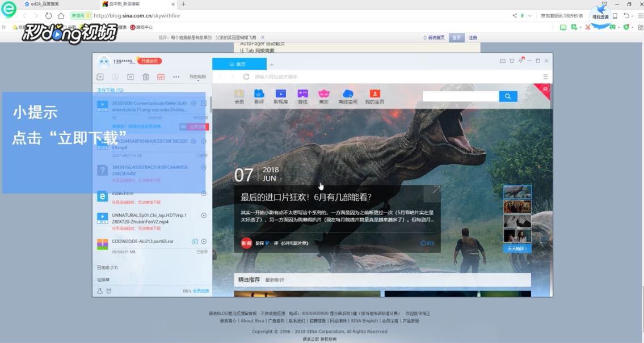Click the About Sina footer link

point(252,321)
